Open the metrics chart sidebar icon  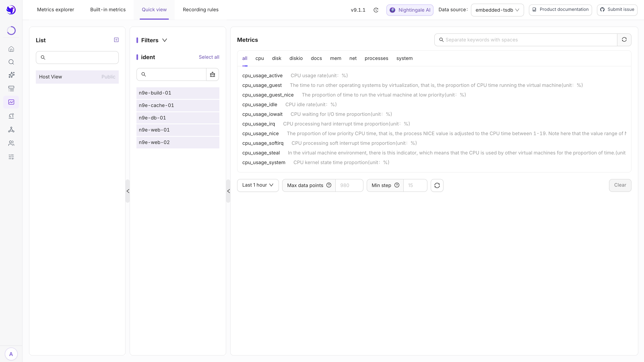pos(11,102)
